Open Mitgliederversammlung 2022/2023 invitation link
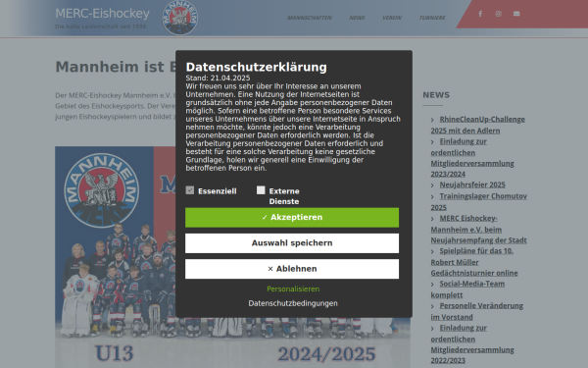The height and width of the screenshot is (368, 588). click(472, 344)
